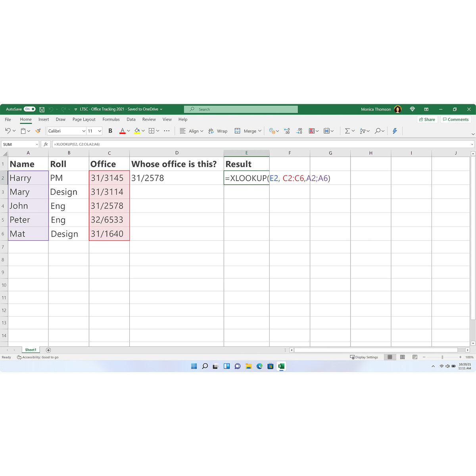The image size is (476, 476).
Task: Open the Formulas ribbon tab
Action: click(x=111, y=119)
